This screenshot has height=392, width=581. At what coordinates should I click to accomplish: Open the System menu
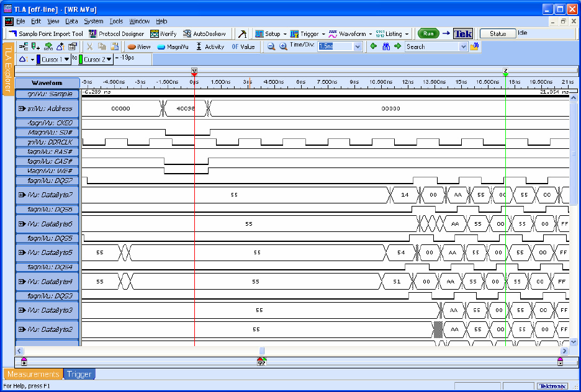[x=94, y=21]
